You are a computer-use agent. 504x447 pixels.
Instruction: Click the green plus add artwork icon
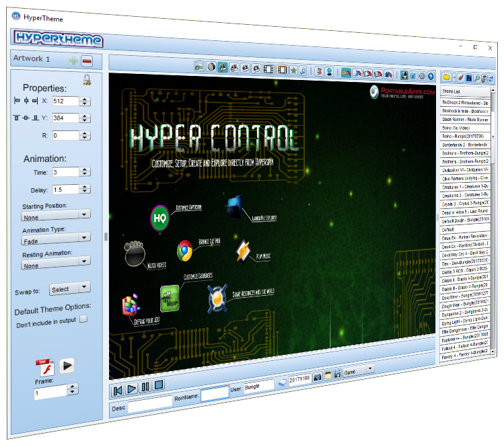click(x=73, y=60)
